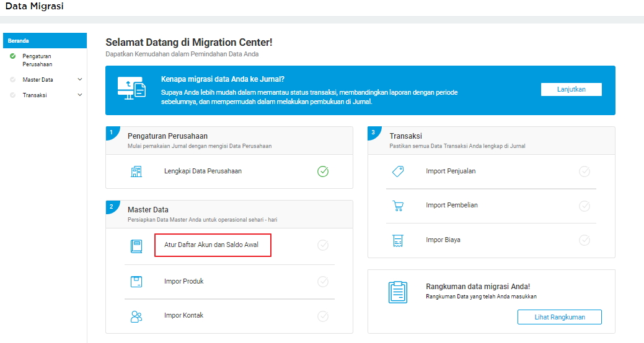Click the clipboard icon in Rangkuman data migrasi
Image resolution: width=644 pixels, height=343 pixels.
(x=397, y=292)
